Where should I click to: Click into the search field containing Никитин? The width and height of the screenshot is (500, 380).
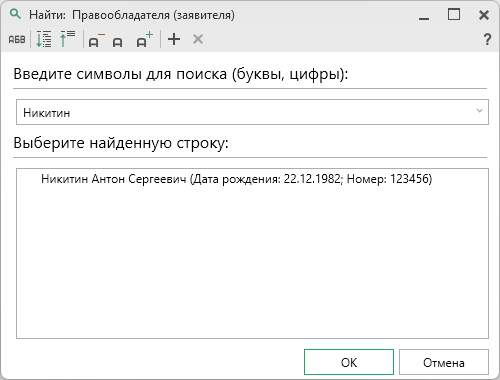(x=252, y=112)
